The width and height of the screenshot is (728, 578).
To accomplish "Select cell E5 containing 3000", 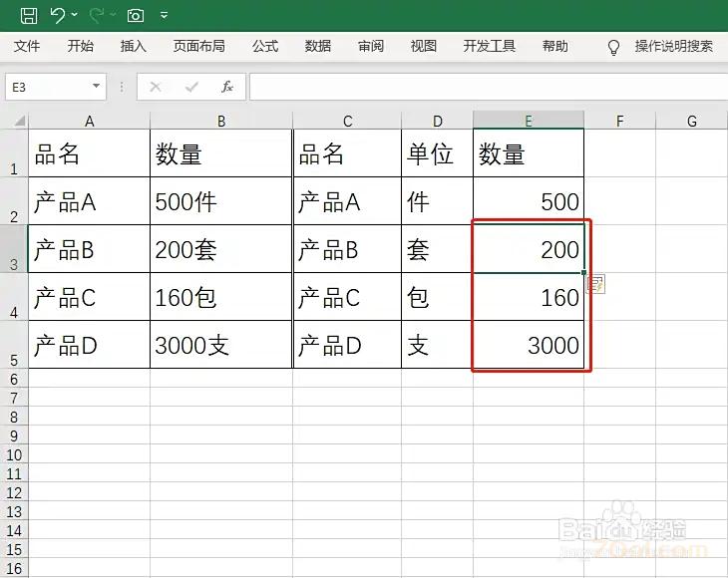I will click(529, 345).
